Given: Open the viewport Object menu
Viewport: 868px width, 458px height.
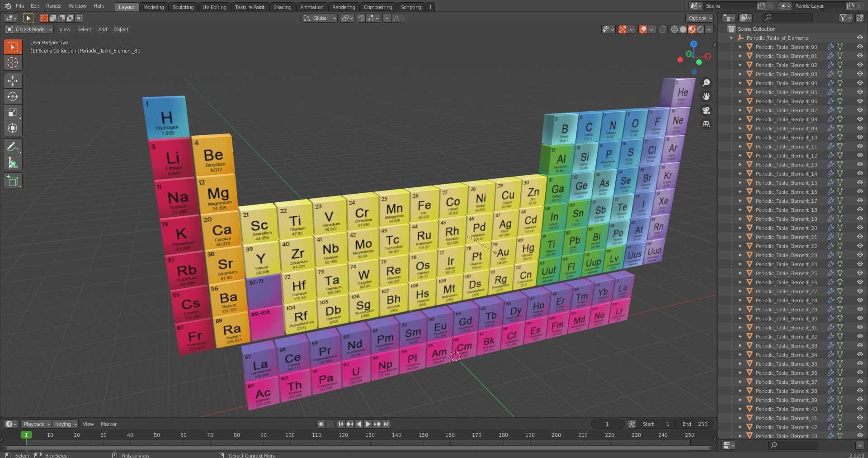Looking at the screenshot, I should [x=121, y=29].
